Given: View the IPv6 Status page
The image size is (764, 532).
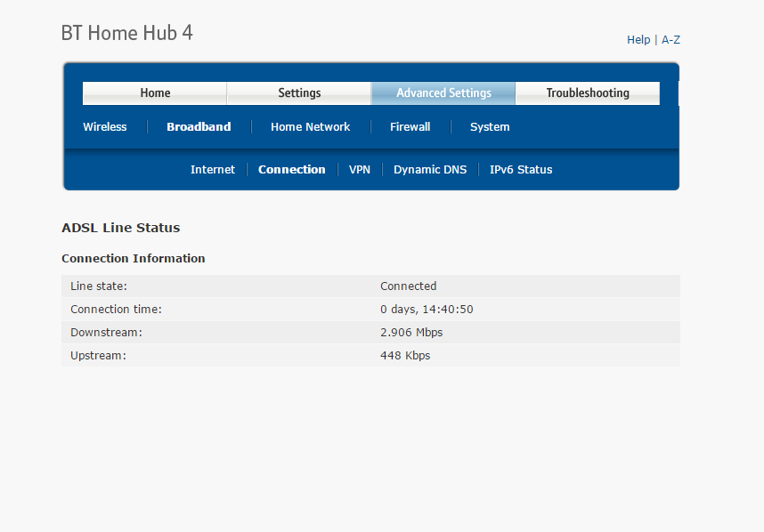Looking at the screenshot, I should tap(521, 170).
